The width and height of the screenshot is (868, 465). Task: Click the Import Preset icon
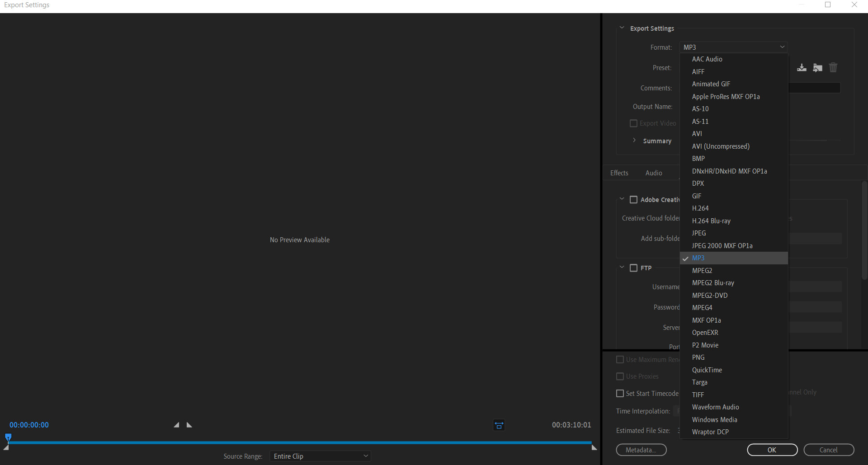click(x=817, y=68)
